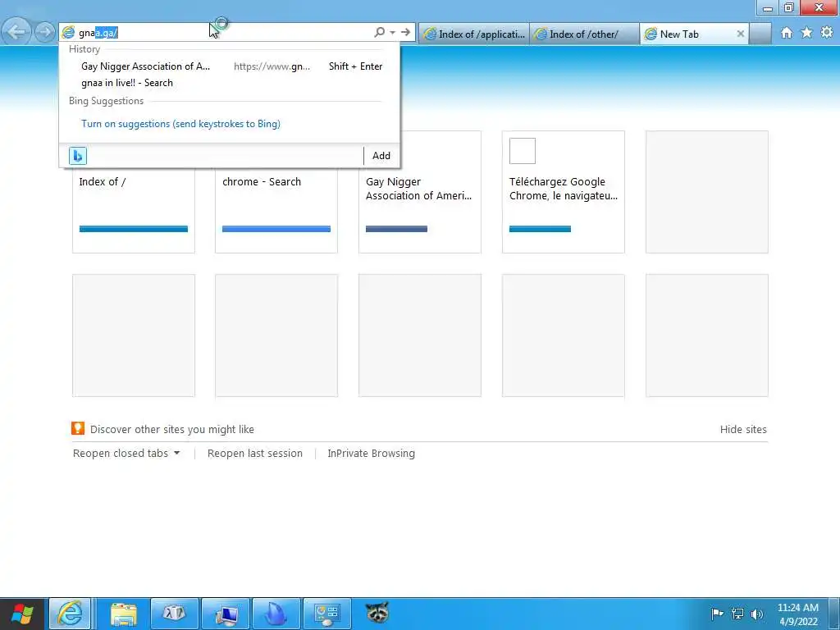Open Favorites with the star icon
The height and width of the screenshot is (630, 840).
point(806,33)
